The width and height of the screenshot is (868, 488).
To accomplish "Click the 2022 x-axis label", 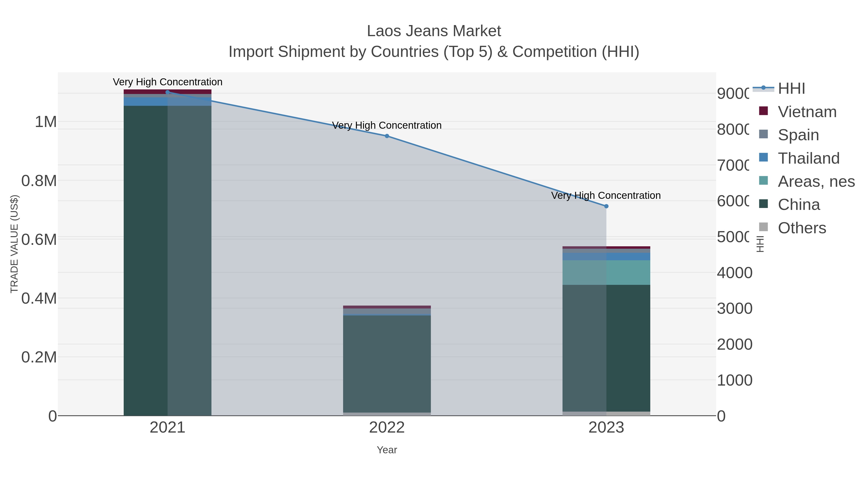I will [387, 428].
